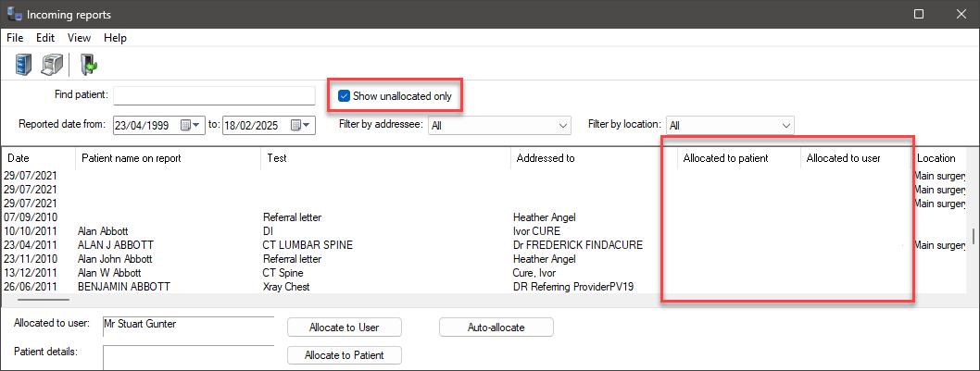This screenshot has width=980, height=371.
Task: Click CT Spine test cell
Action: coord(283,273)
